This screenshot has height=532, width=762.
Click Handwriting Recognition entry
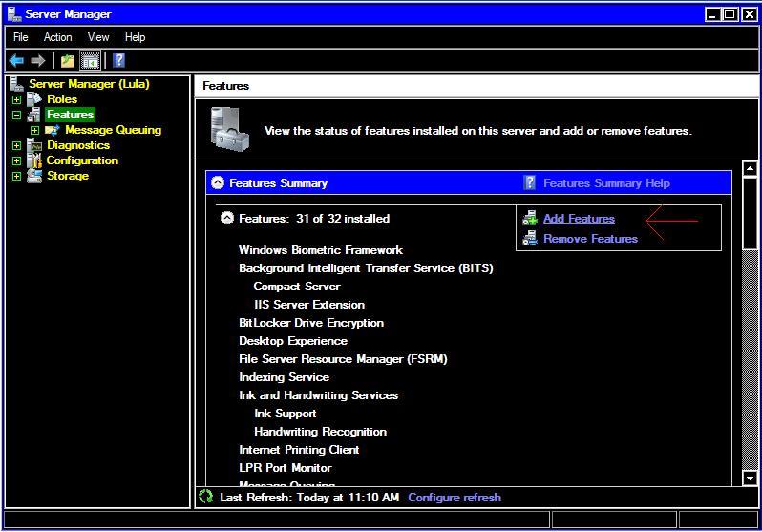pos(320,432)
